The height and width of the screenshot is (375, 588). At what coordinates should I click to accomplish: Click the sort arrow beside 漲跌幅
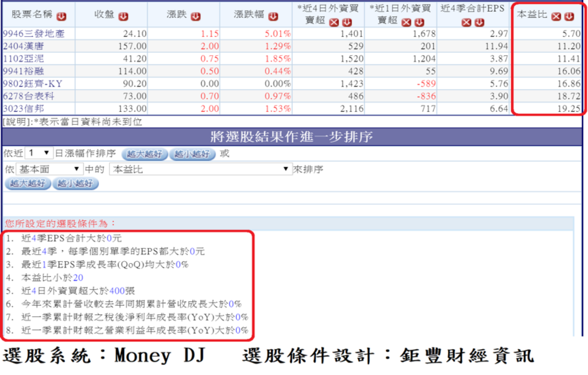[x=273, y=16]
